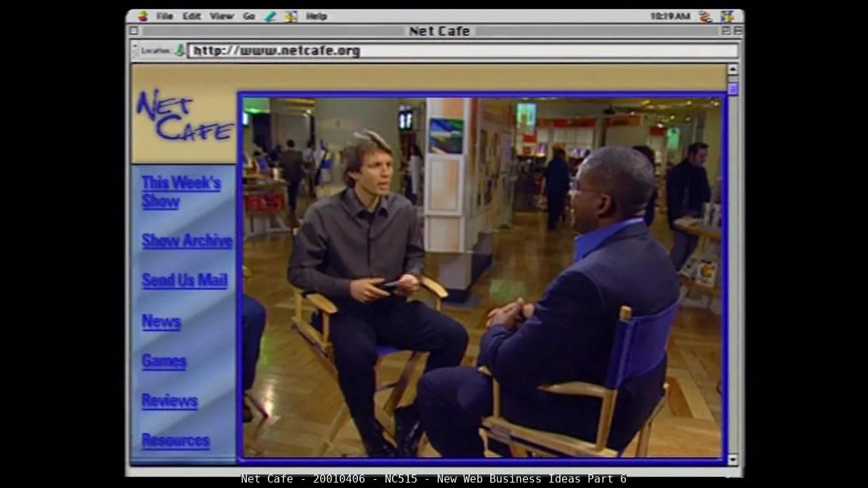Click the video frame of the interview
Screen dimensions: 868x488
tap(482, 277)
